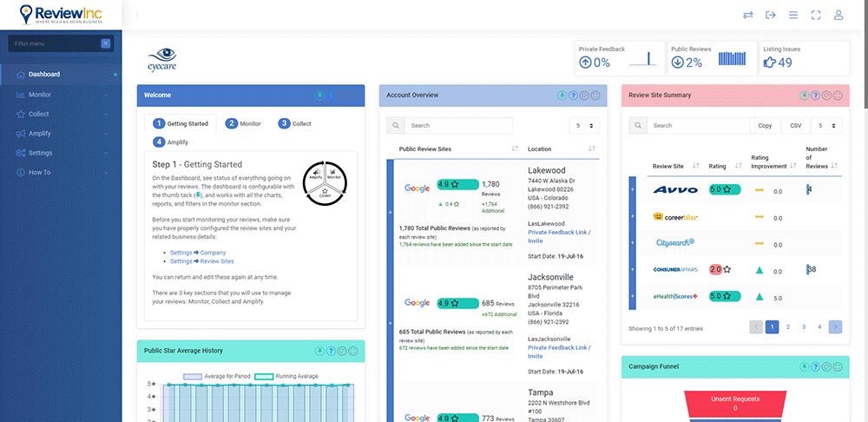Toggle the Running Average chart legend
868x422 pixels.
(286, 377)
